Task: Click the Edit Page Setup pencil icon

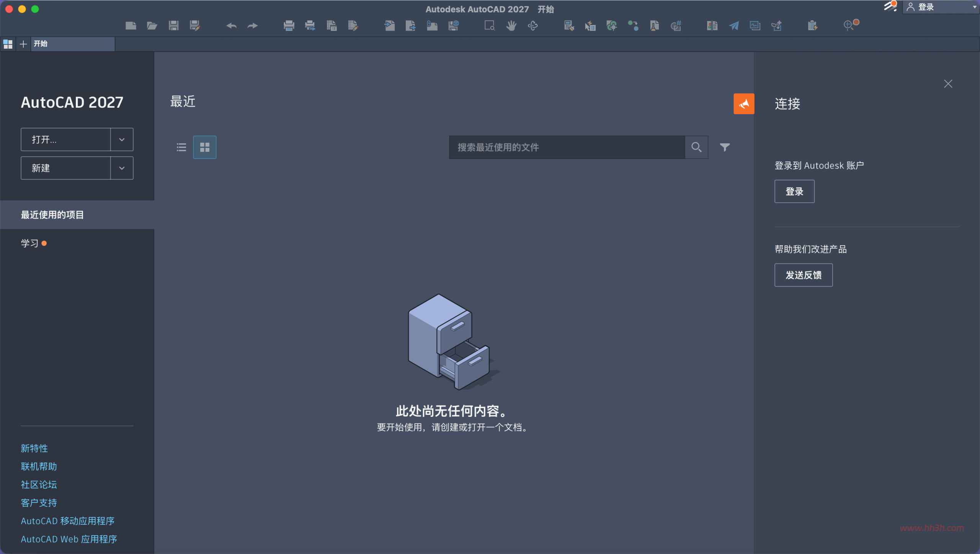Action: pos(353,26)
